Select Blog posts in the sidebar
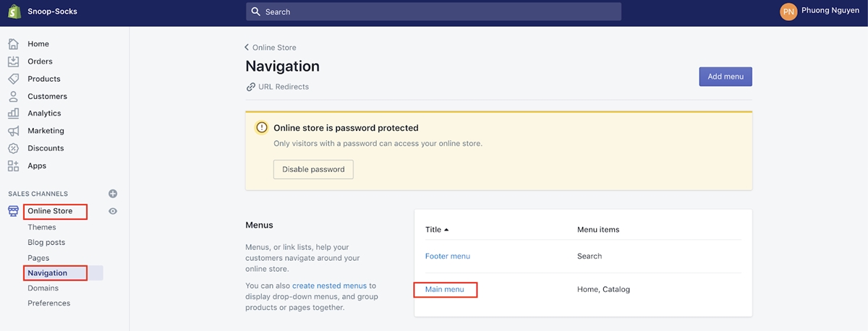The width and height of the screenshot is (868, 331). pyautogui.click(x=46, y=243)
